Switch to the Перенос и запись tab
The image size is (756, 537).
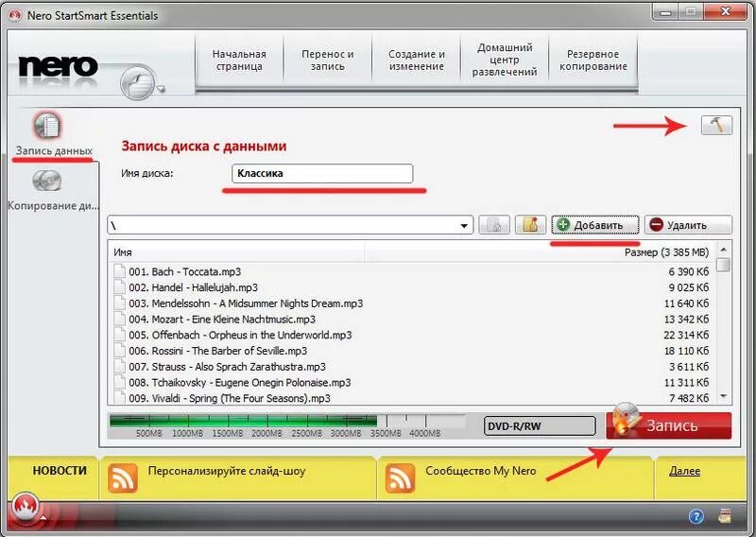tap(327, 61)
